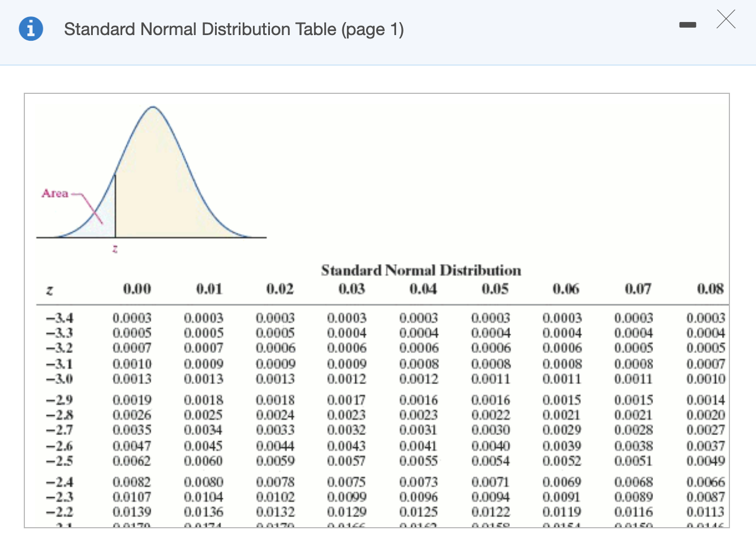This screenshot has width=756, height=543.
Task: Click the 0.03 column header
Action: [351, 289]
